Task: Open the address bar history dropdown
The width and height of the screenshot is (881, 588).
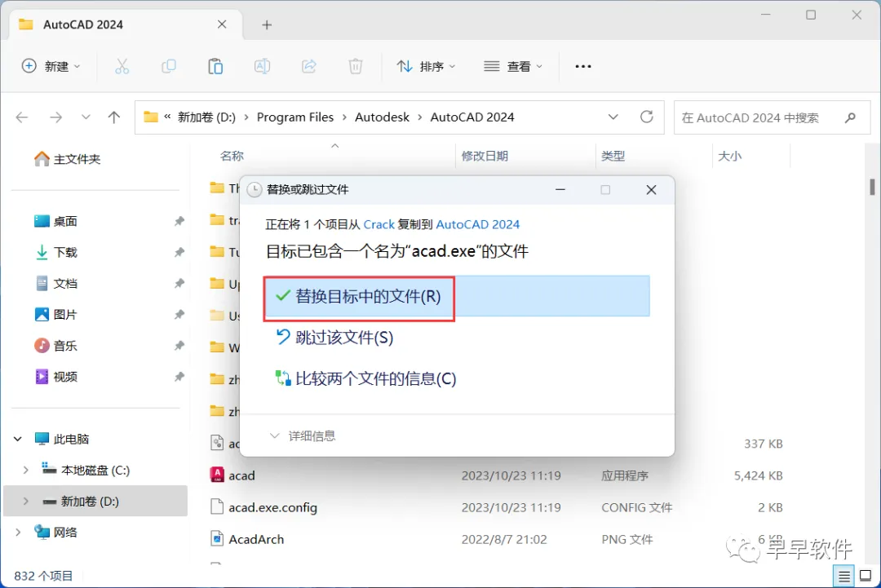Action: [x=613, y=117]
